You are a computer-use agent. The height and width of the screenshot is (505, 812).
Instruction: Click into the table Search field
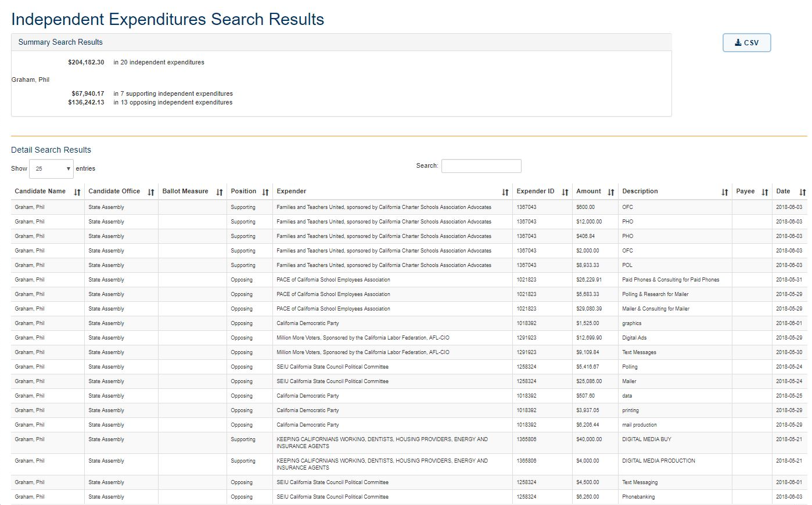tap(481, 166)
